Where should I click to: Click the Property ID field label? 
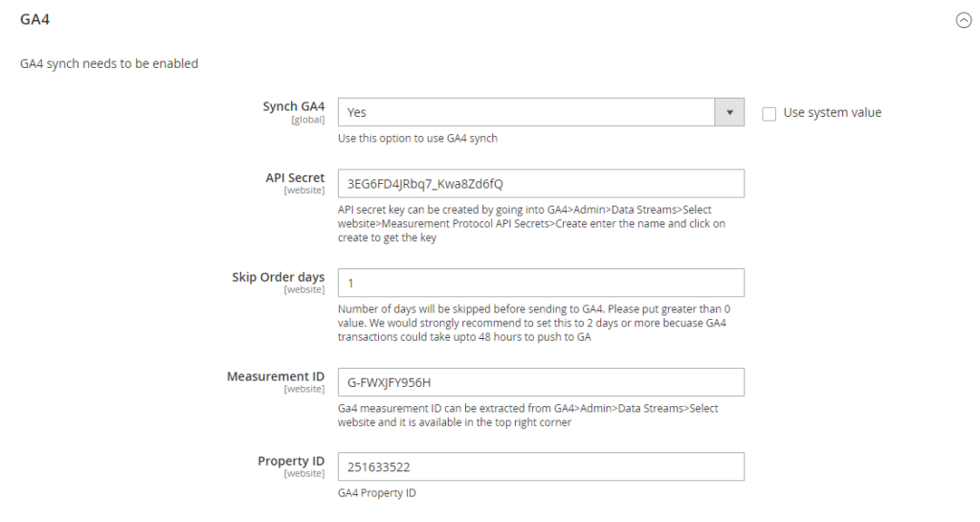tap(291, 461)
